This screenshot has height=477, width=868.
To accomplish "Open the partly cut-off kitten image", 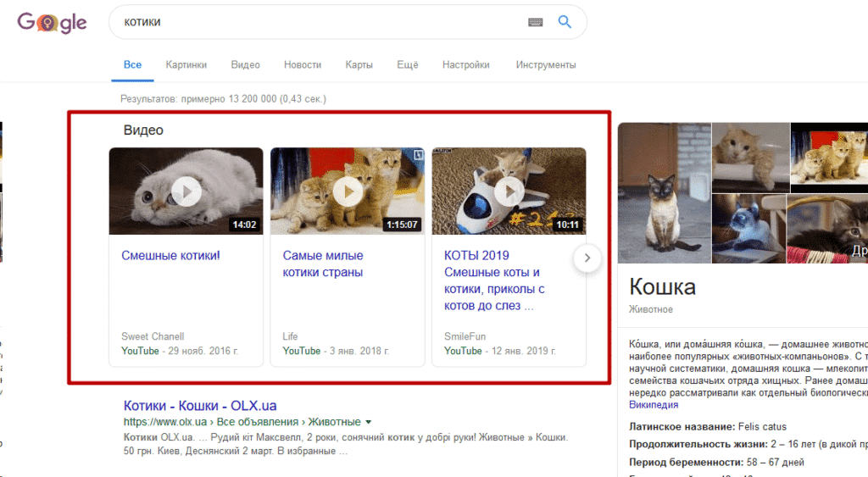I will [827, 228].
